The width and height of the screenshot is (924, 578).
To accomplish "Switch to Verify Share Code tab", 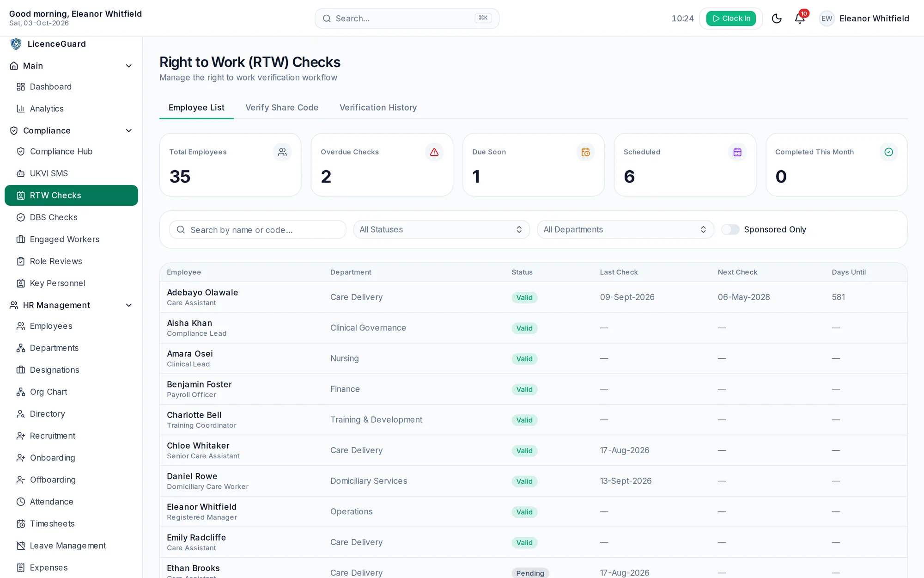I will coord(282,108).
